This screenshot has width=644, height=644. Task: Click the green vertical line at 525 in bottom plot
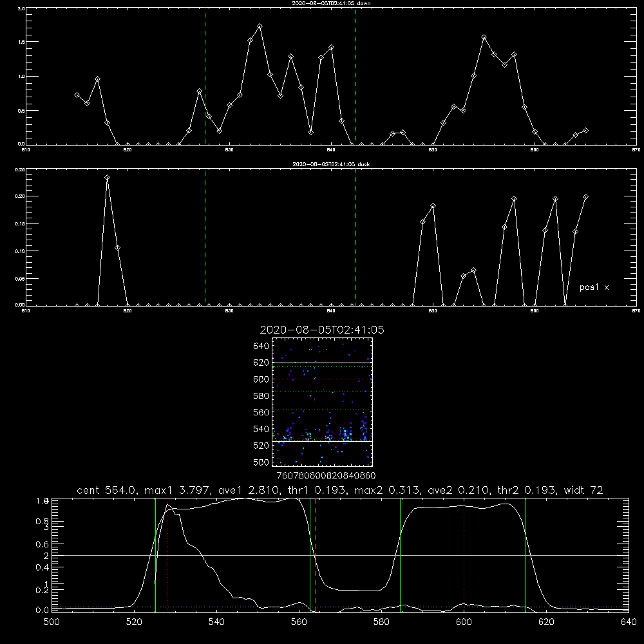coord(155,555)
